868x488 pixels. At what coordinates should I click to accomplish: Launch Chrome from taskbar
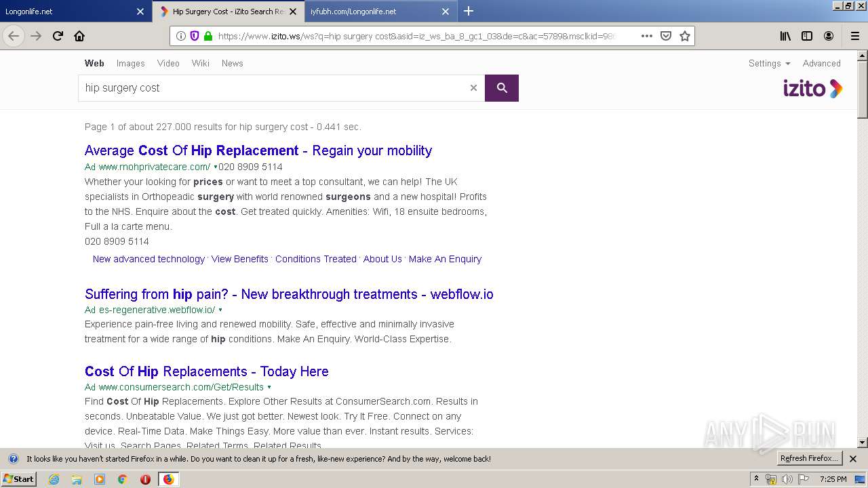point(123,479)
